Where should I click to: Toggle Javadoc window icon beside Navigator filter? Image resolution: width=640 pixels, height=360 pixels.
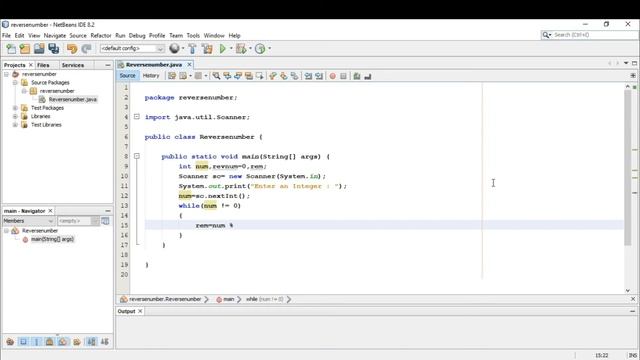(x=105, y=221)
